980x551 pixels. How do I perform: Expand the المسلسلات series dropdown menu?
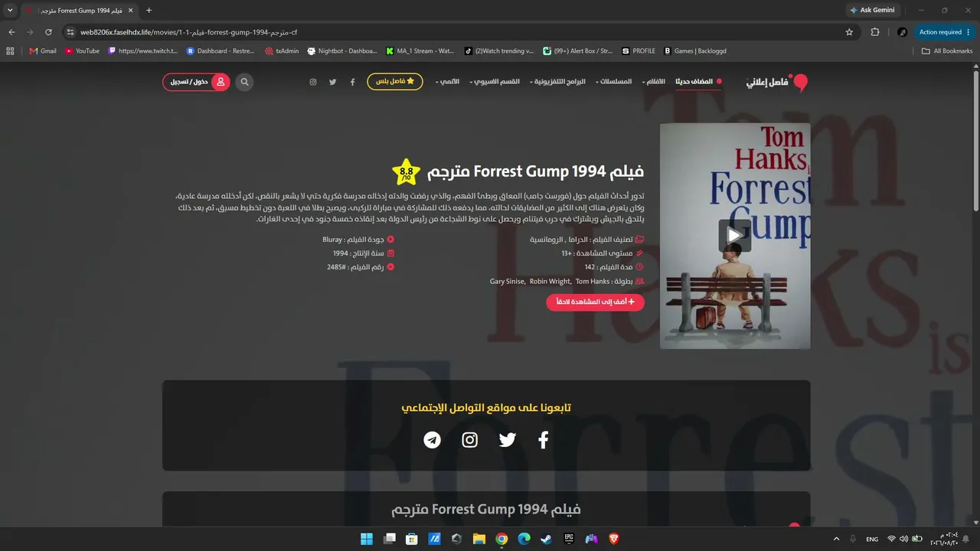[614, 82]
